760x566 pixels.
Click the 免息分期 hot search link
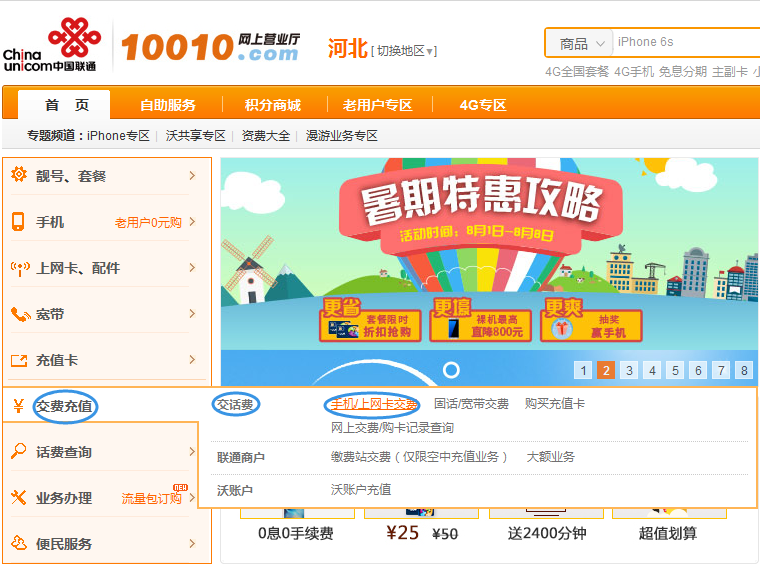click(682, 72)
